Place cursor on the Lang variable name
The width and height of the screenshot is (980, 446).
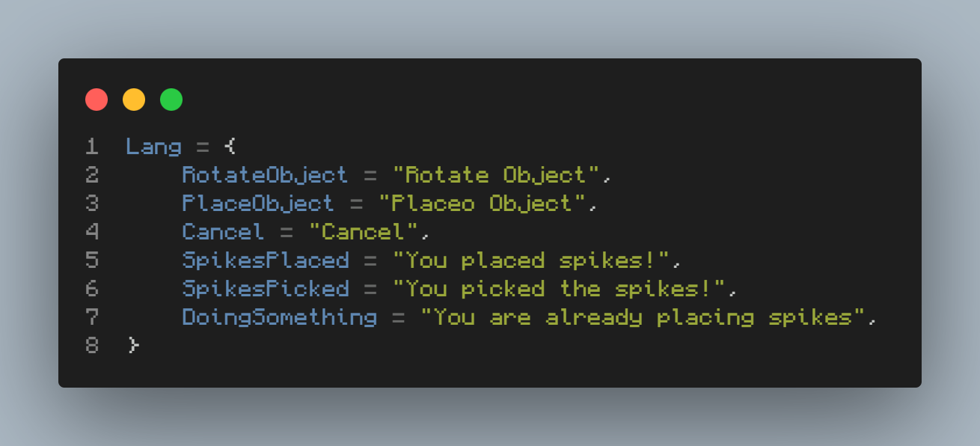pos(153,146)
